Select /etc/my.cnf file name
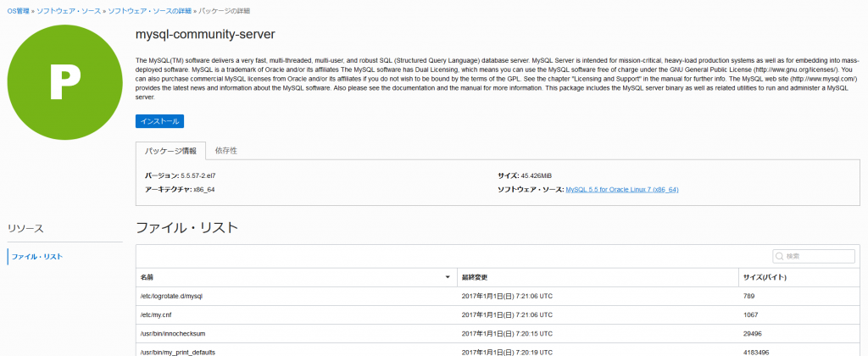The image size is (868, 356). pyautogui.click(x=156, y=315)
